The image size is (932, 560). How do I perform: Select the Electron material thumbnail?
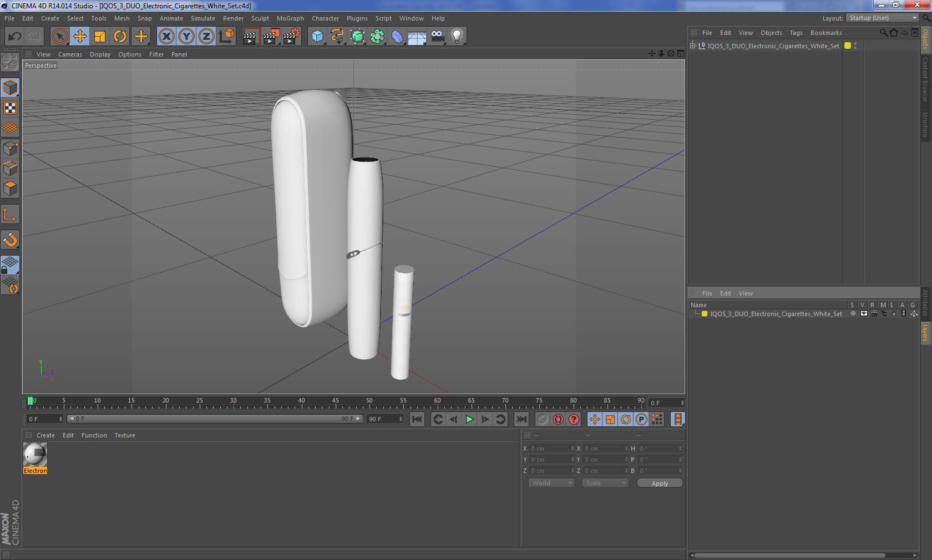tap(35, 455)
